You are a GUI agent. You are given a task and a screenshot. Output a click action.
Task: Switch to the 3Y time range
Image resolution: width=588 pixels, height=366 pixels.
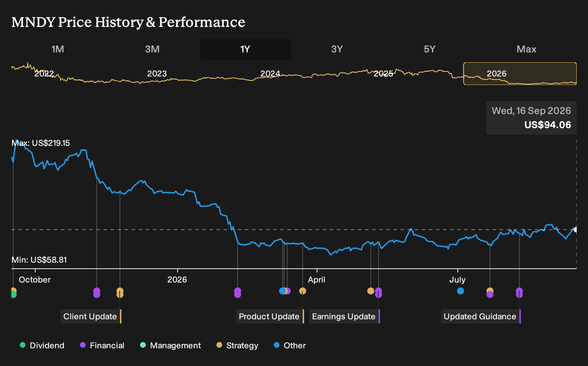(x=337, y=49)
